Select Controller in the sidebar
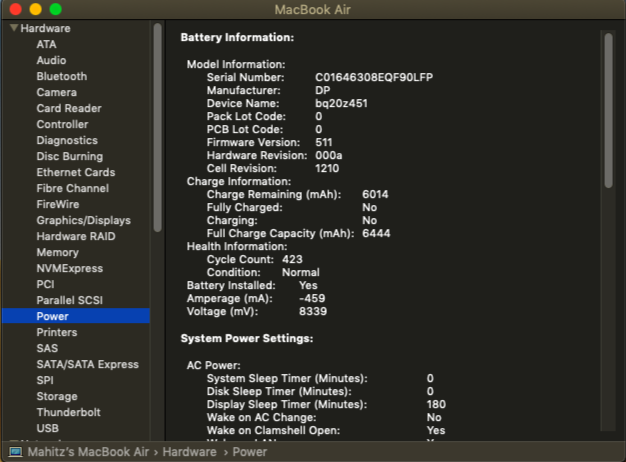Screen dimensions: 626x462 point(62,124)
